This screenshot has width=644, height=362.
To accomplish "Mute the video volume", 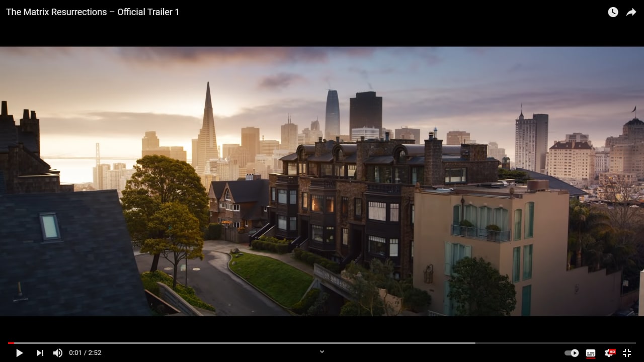I will (58, 353).
